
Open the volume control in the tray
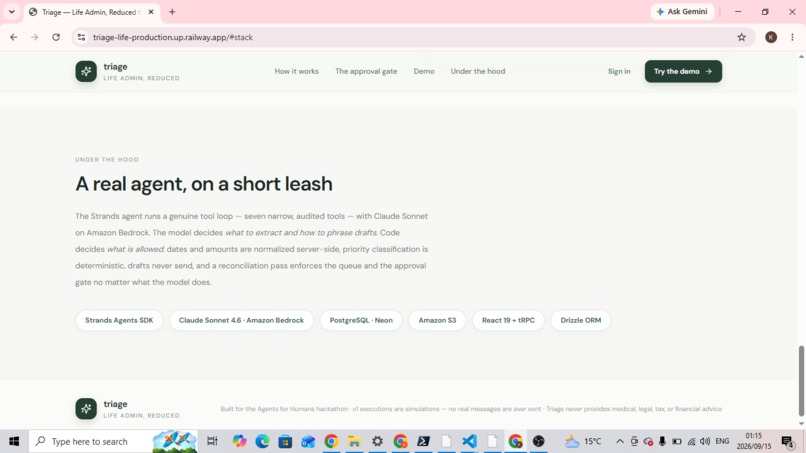point(705,441)
